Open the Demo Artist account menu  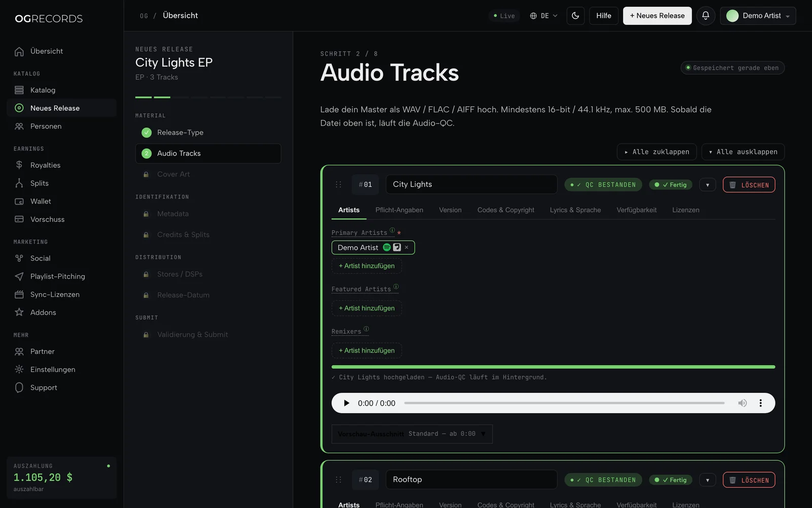click(x=758, y=16)
